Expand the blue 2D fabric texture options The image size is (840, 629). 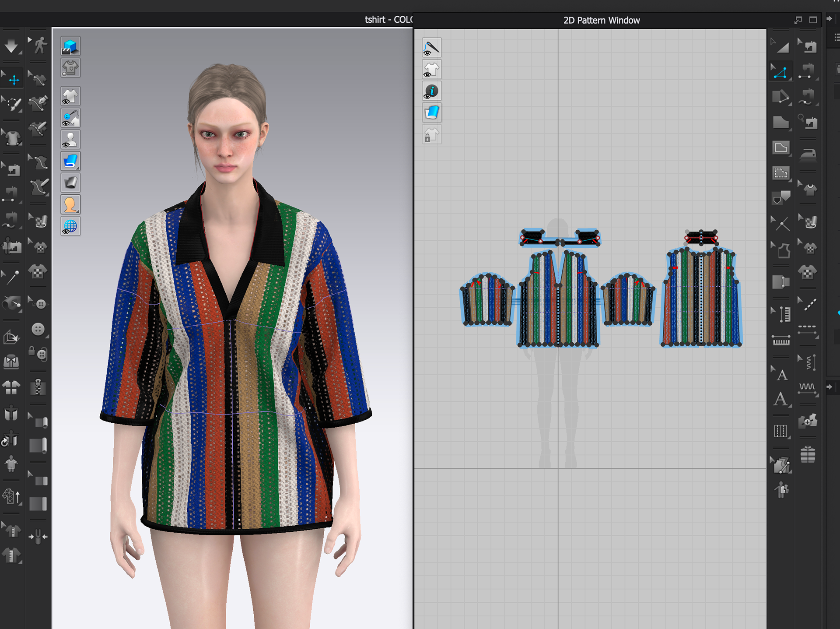[431, 113]
